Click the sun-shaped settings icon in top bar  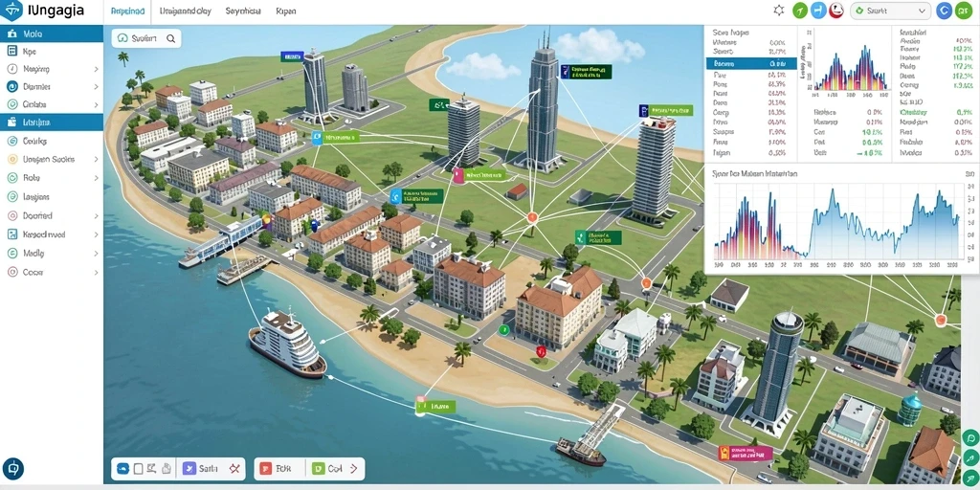[x=778, y=11]
